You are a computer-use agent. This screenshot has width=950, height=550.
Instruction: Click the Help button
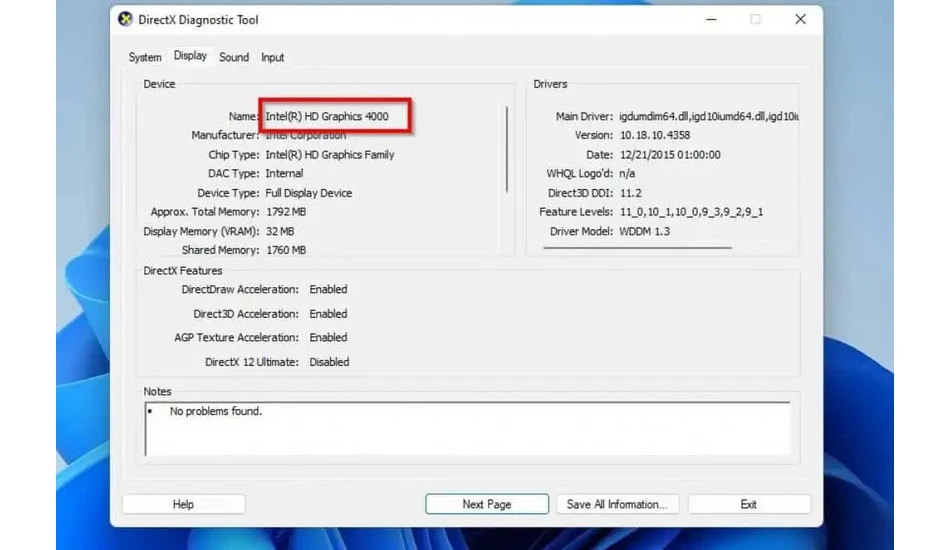(184, 504)
